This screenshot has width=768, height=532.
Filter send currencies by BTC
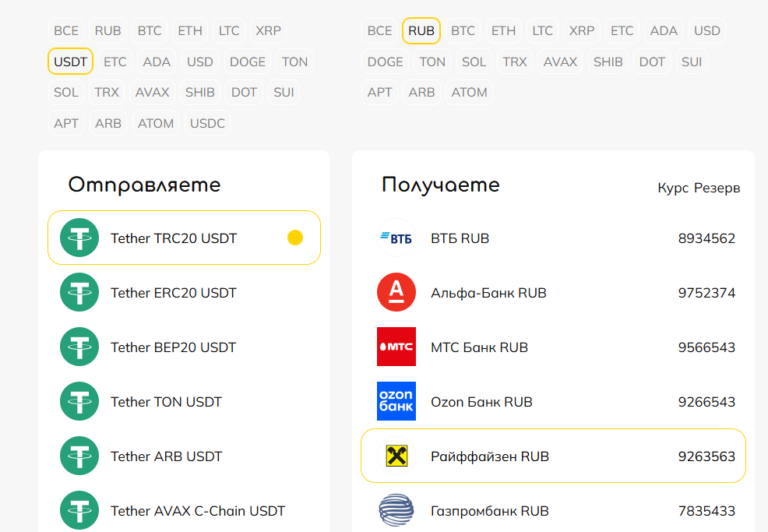pyautogui.click(x=150, y=31)
